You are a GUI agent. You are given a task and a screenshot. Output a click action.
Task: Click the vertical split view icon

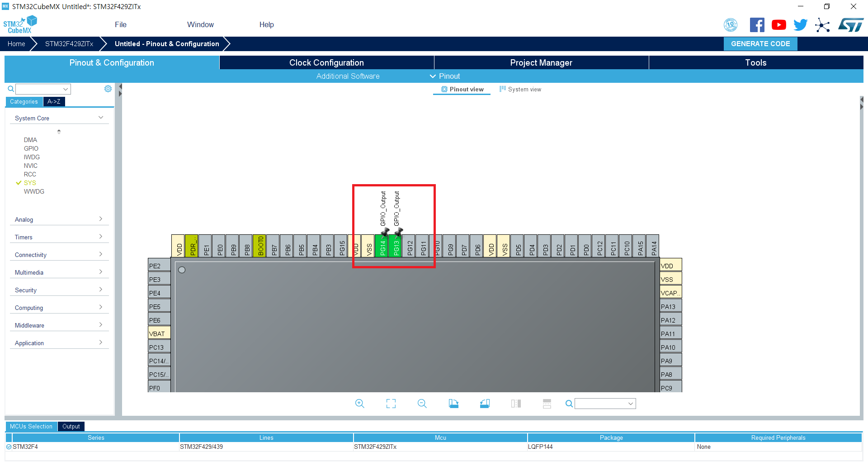[x=516, y=404]
